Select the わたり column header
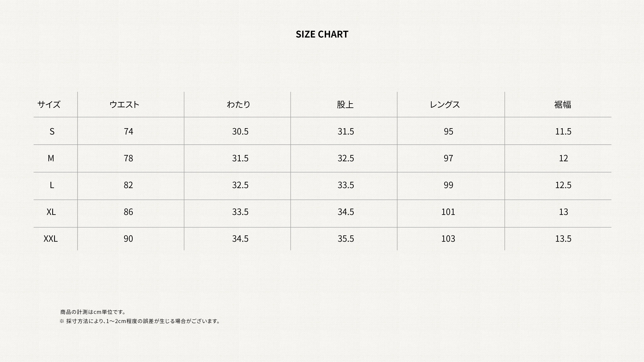The width and height of the screenshot is (644, 362). [238, 104]
